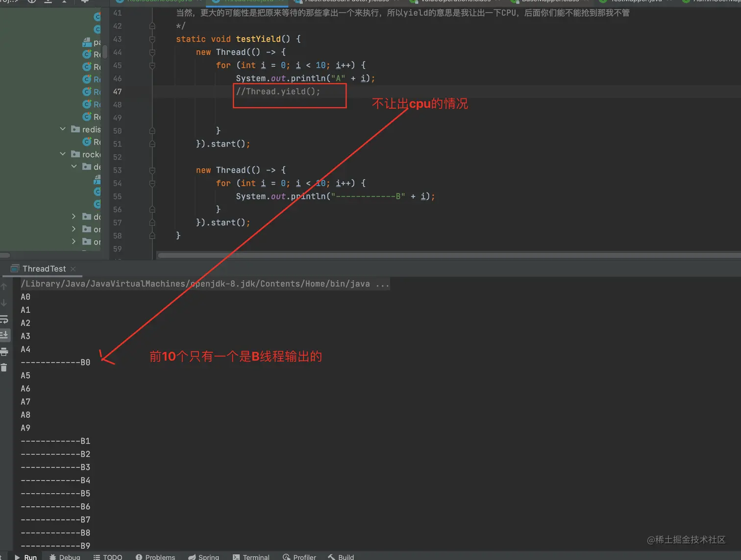Click the }).start(); call on line 57

(223, 223)
